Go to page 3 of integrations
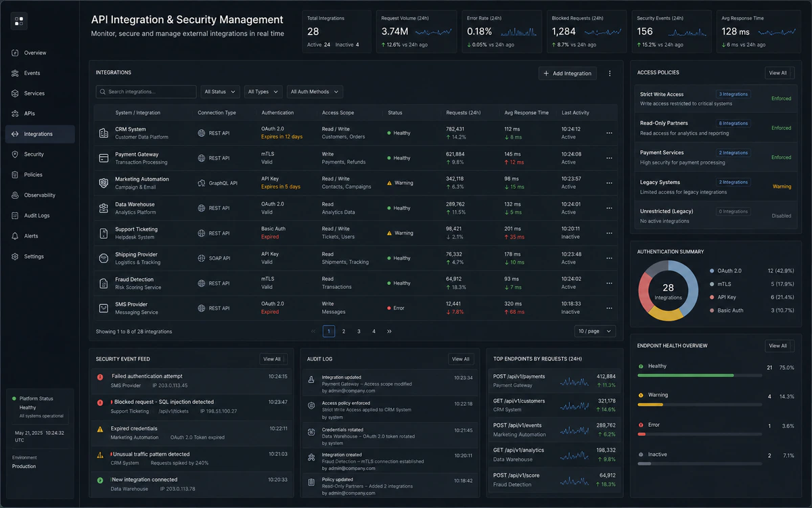 click(x=359, y=331)
